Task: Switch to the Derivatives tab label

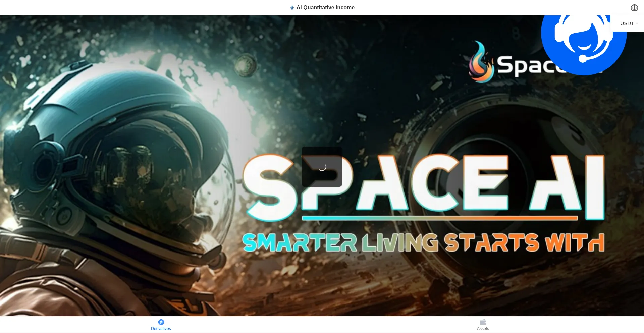Action: (x=161, y=329)
